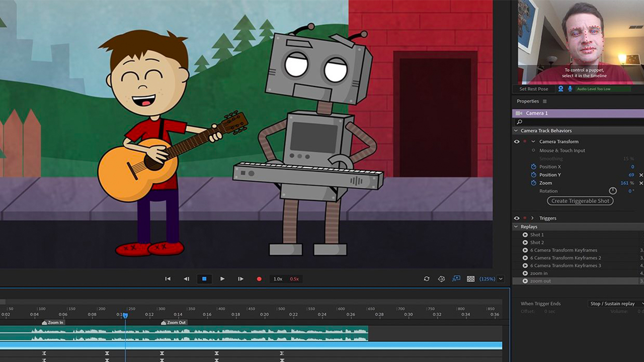Expand the Triggers section

coord(532,218)
